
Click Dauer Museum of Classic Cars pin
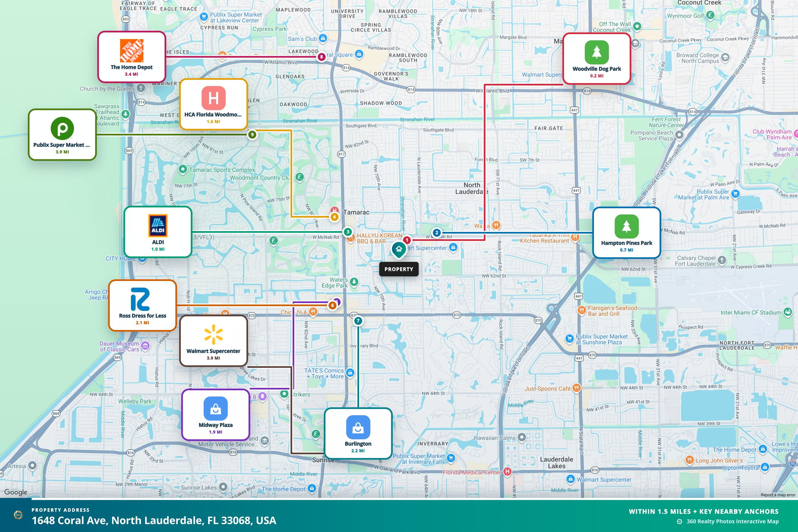[145, 346]
